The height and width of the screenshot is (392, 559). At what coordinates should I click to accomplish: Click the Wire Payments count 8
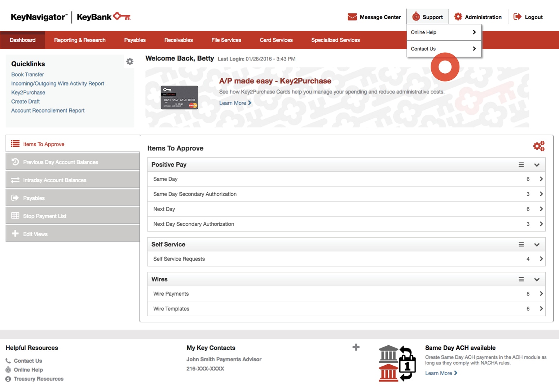[528, 294]
